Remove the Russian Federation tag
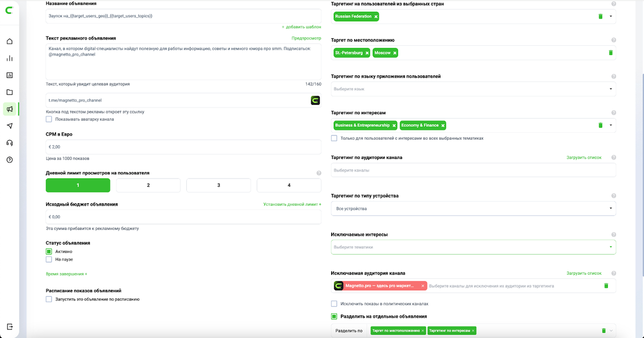Viewport: 644px width, 338px height. 376,17
